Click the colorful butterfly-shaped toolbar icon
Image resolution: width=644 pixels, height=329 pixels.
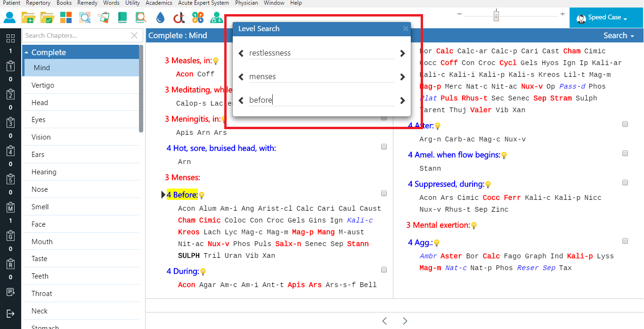click(x=198, y=18)
